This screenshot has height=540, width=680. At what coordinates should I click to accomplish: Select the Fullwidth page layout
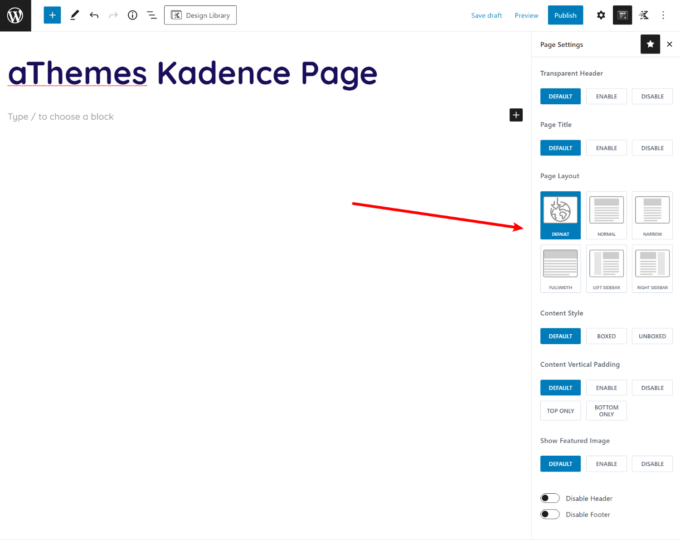pos(560,268)
